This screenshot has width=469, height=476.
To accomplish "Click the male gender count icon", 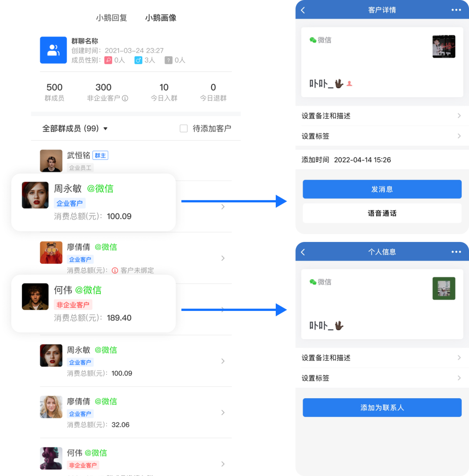I will (138, 60).
